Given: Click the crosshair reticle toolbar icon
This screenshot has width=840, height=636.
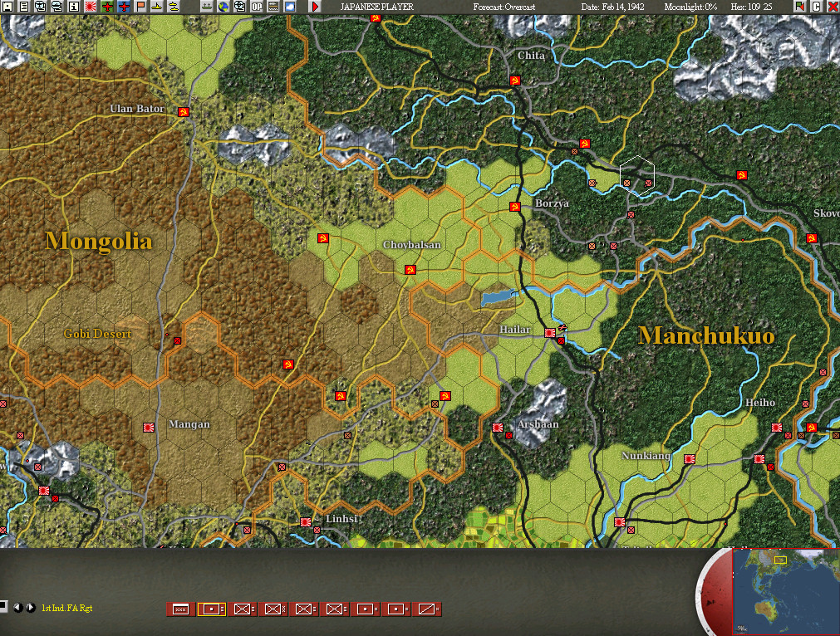Looking at the screenshot, I should coord(239,7).
